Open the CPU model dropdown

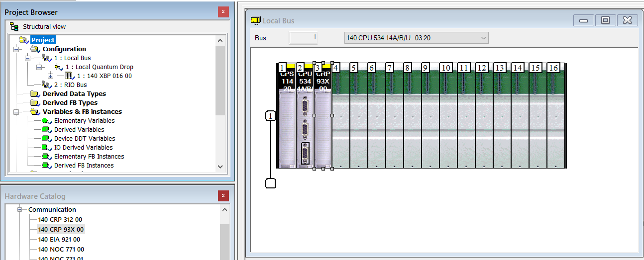(x=483, y=38)
